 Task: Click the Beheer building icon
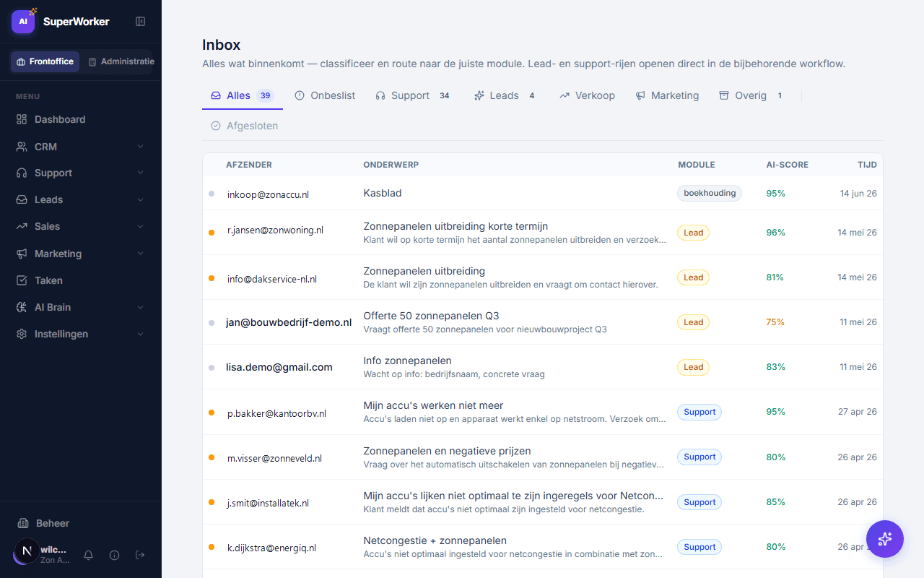coord(23,523)
